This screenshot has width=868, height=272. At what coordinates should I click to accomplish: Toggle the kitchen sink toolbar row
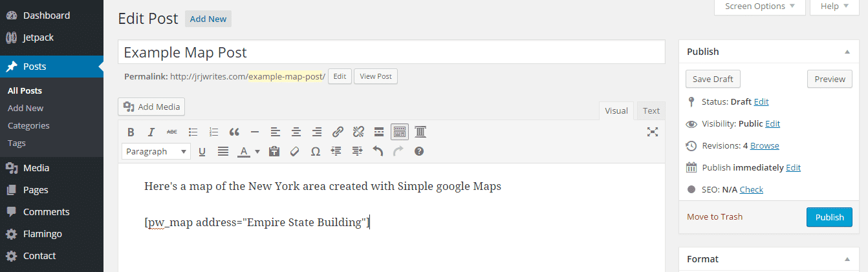(x=400, y=132)
